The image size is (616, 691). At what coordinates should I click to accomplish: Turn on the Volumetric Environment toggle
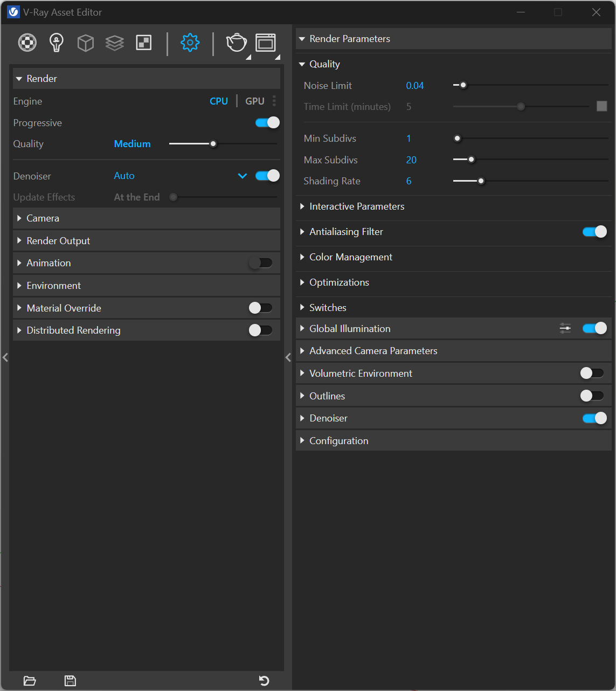point(592,373)
